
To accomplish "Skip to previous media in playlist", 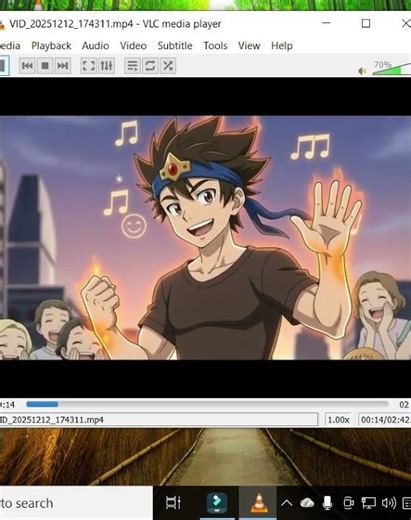I will [x=27, y=66].
